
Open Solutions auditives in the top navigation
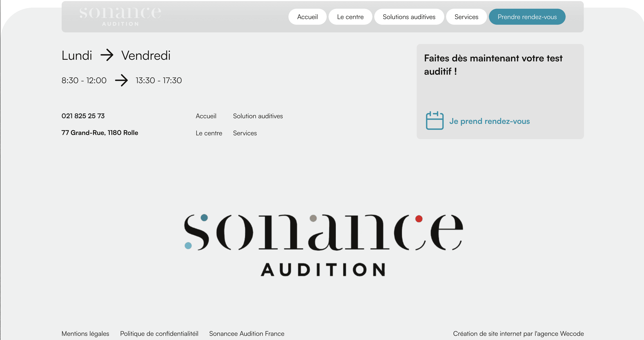tap(409, 17)
